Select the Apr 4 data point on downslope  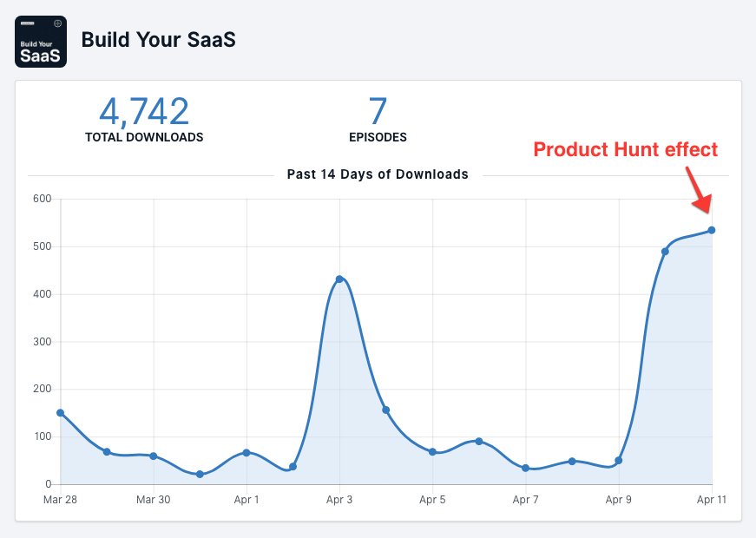pos(385,410)
